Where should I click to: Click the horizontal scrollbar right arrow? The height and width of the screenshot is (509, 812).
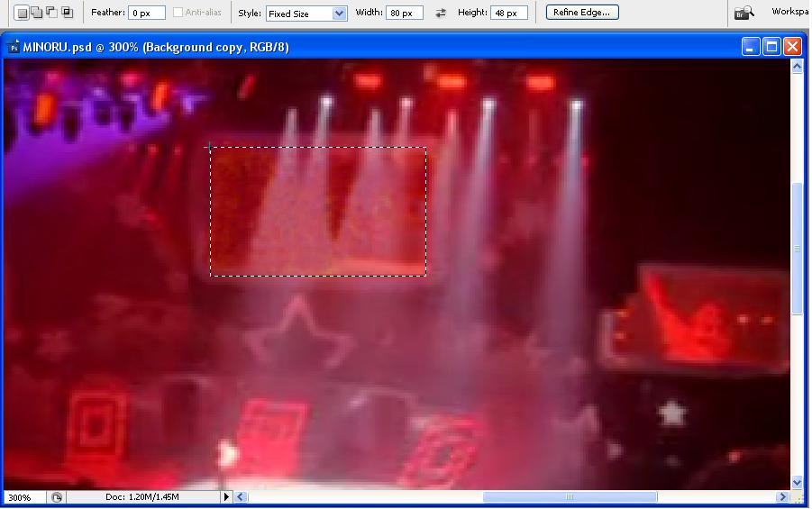tap(782, 497)
